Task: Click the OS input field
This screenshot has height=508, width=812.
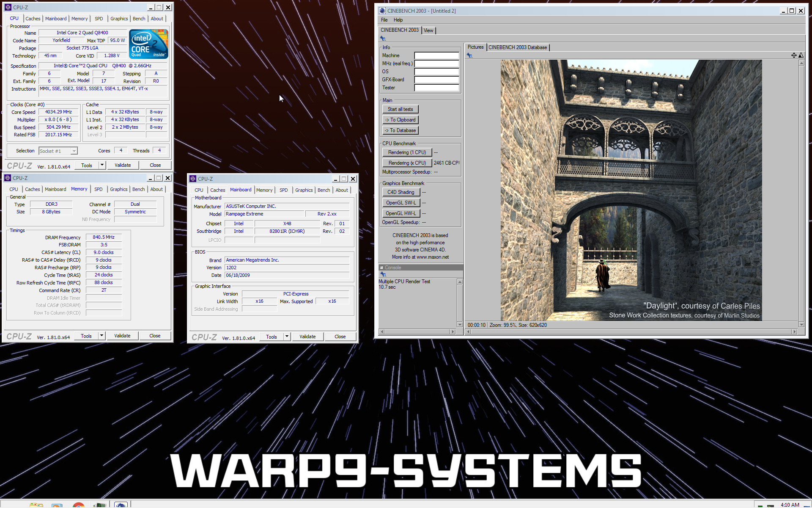Action: [436, 72]
